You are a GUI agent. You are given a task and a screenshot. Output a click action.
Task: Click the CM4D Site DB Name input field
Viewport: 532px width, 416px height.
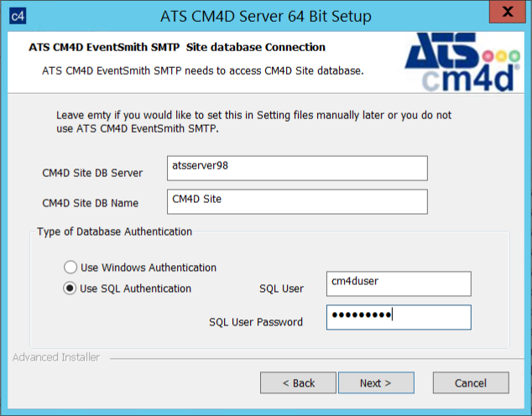297,201
